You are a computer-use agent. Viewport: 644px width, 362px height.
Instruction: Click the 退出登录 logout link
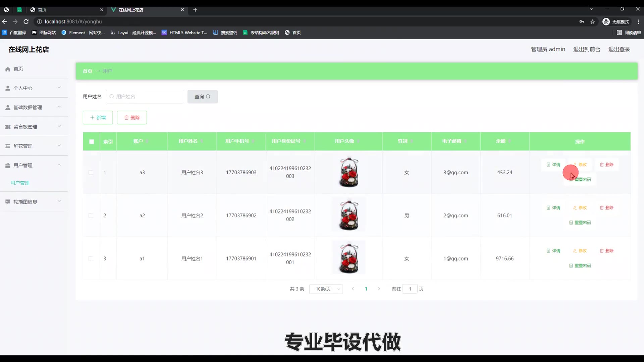pyautogui.click(x=619, y=49)
